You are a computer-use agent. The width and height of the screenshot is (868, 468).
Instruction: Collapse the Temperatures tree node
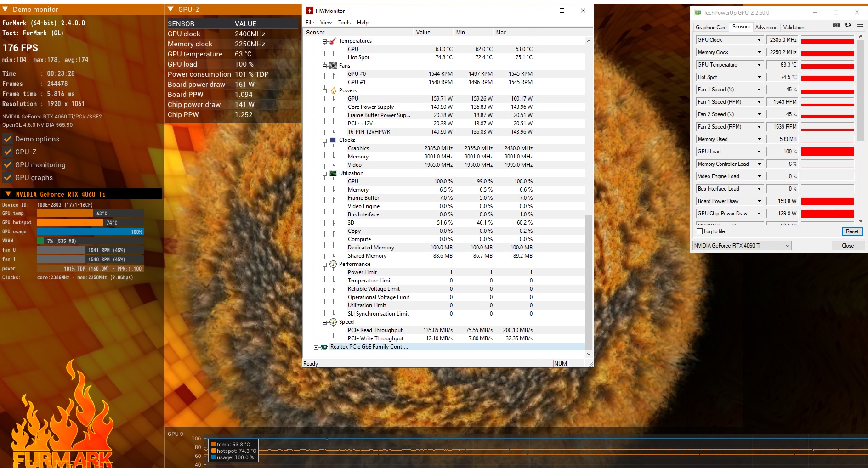pos(324,41)
